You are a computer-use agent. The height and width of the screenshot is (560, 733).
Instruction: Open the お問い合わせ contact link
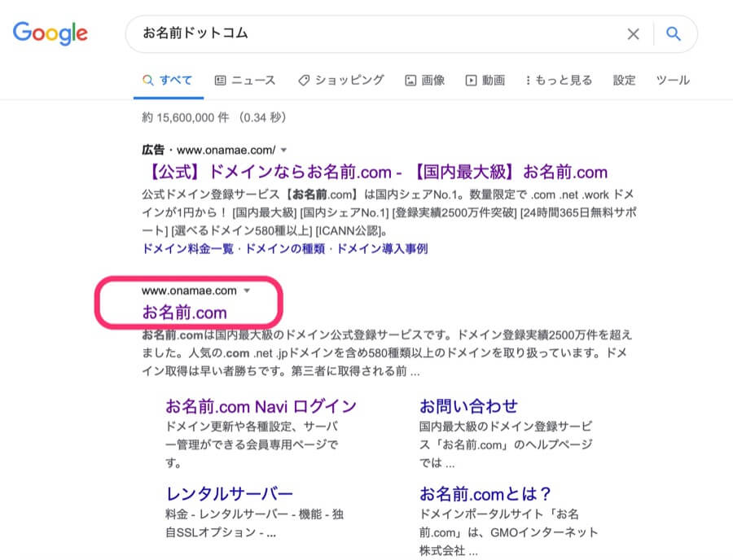(x=468, y=405)
